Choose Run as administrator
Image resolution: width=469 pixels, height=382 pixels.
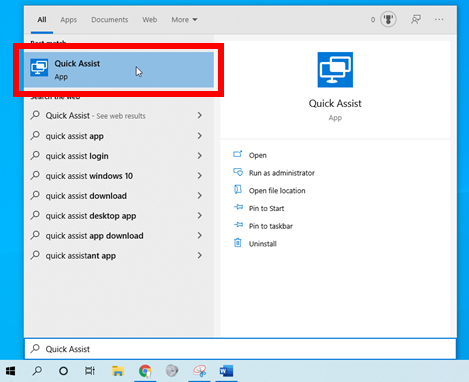(282, 173)
